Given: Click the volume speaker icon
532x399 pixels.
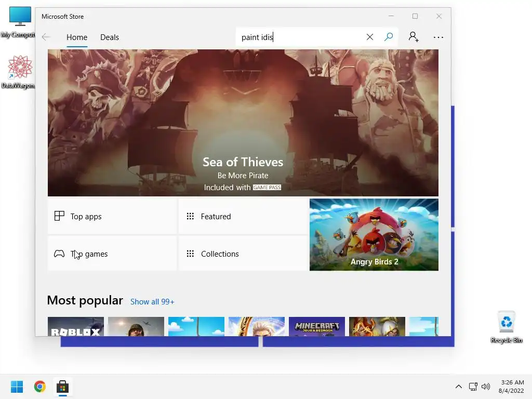Looking at the screenshot, I should point(486,387).
